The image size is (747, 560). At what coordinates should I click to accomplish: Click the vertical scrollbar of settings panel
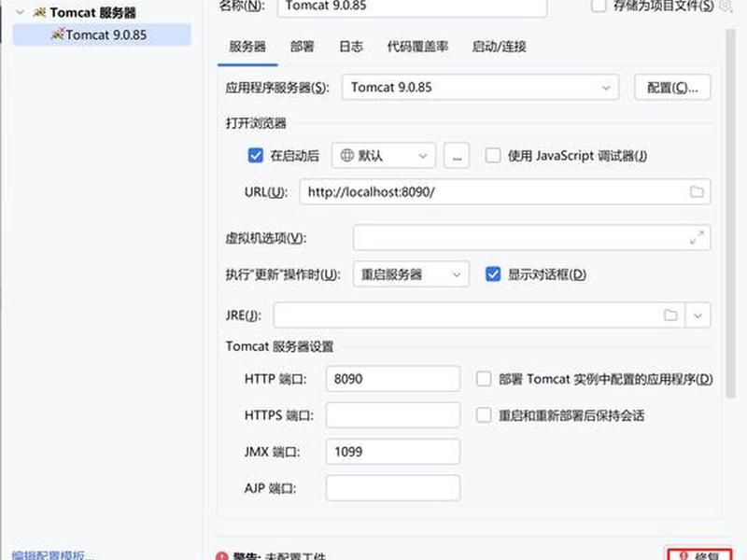[x=730, y=214]
